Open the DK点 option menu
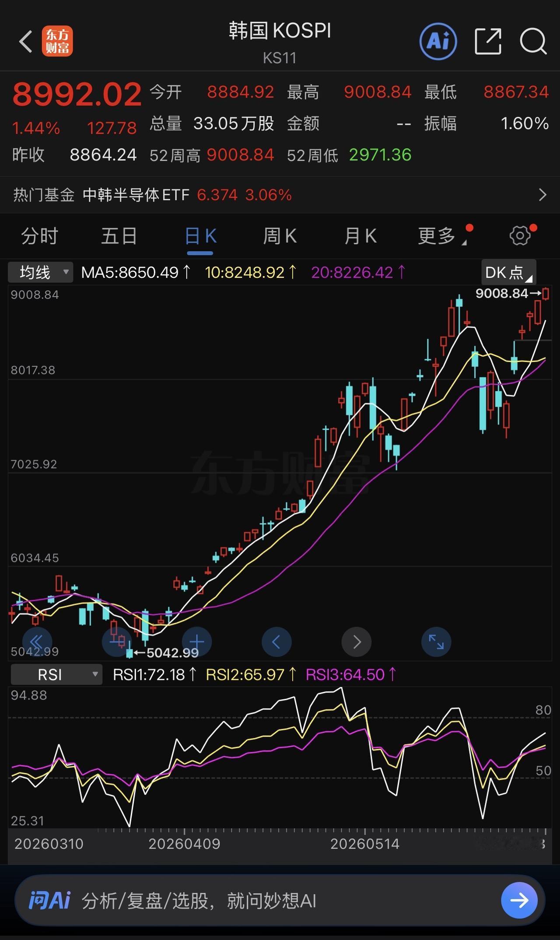This screenshot has height=940, width=560. pyautogui.click(x=508, y=272)
